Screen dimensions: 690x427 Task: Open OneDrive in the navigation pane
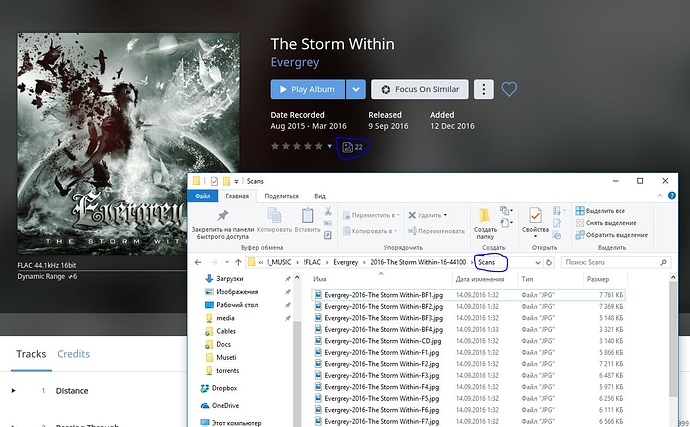225,405
